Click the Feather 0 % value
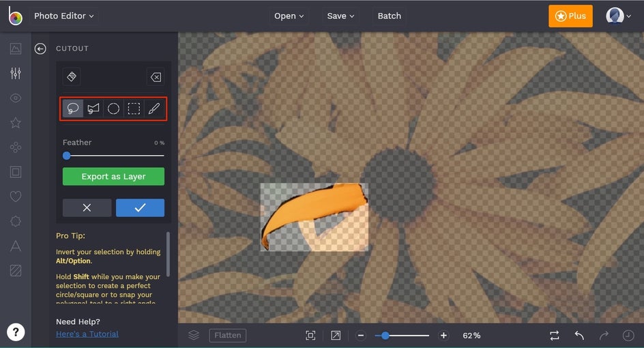 [x=160, y=143]
